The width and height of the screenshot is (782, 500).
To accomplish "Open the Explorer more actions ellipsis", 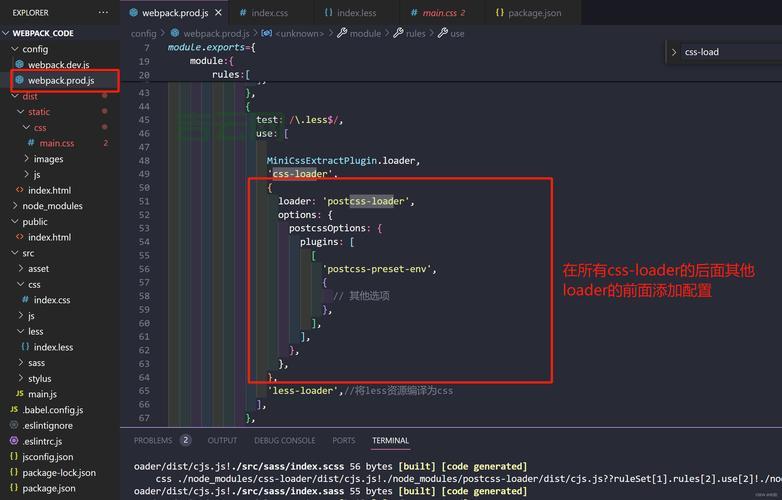I will pyautogui.click(x=103, y=12).
